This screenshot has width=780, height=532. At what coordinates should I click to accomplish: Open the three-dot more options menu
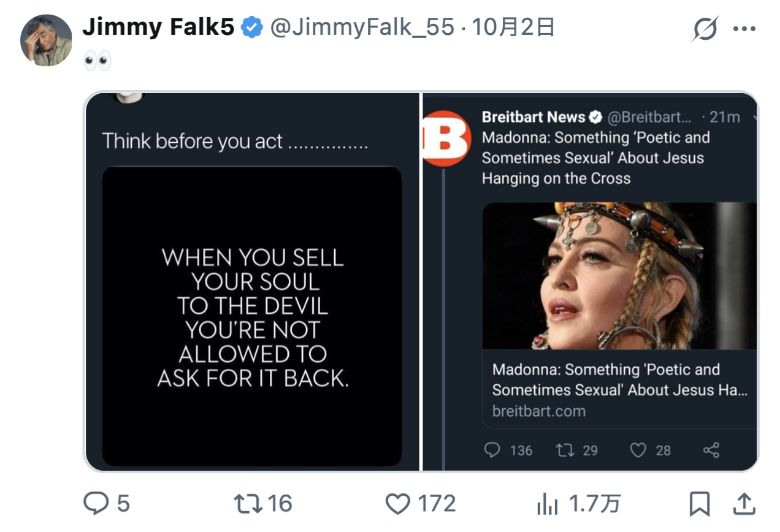(x=744, y=29)
